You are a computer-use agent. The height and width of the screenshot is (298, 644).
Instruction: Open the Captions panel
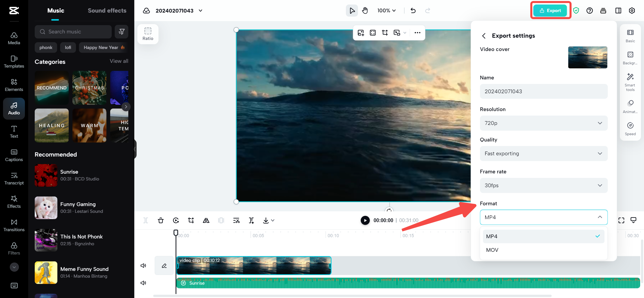pos(14,155)
